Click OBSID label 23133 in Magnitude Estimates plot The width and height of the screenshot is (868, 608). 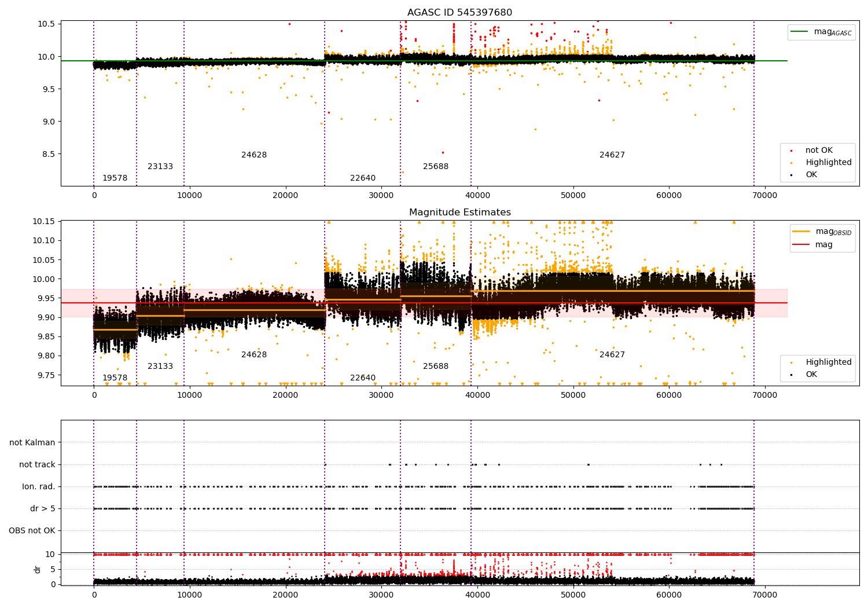pyautogui.click(x=160, y=366)
